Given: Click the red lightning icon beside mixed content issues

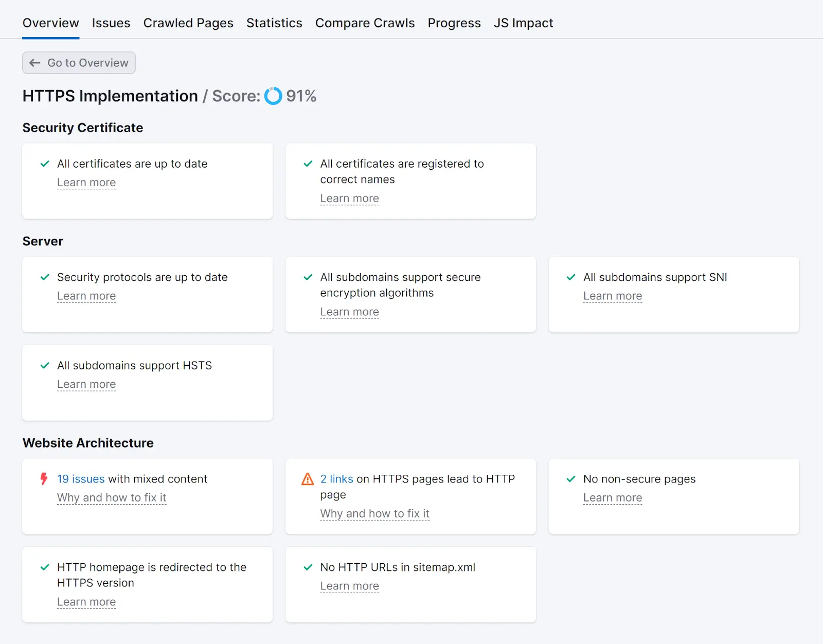Looking at the screenshot, I should [44, 479].
